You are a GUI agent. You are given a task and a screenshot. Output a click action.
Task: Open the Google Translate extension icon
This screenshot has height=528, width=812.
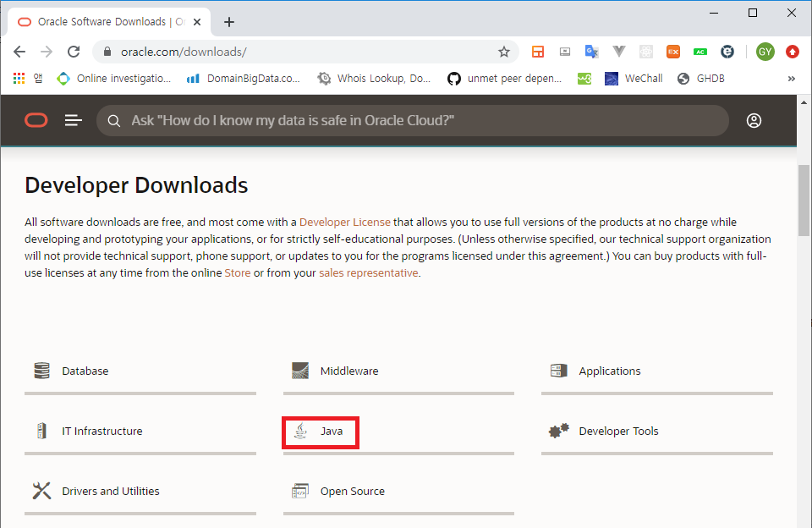[x=591, y=52]
